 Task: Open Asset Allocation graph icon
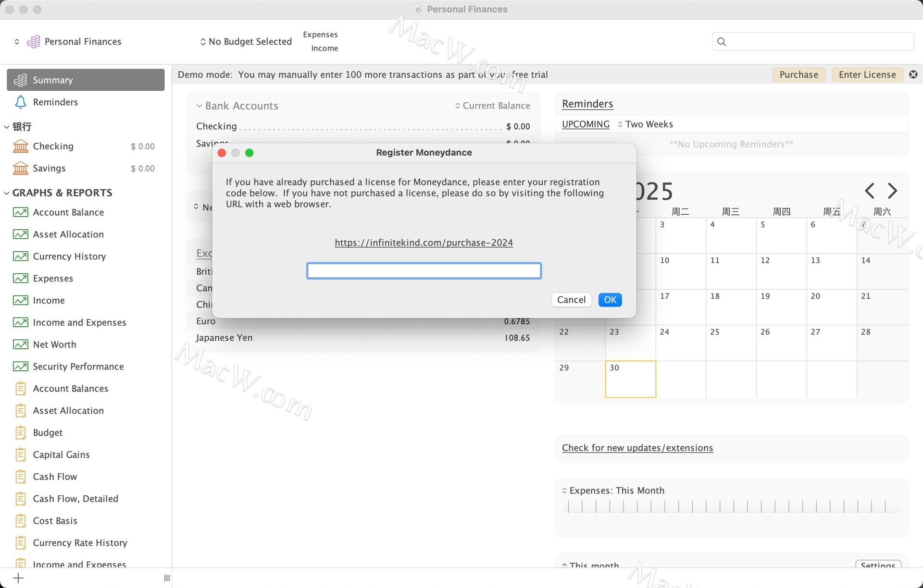(20, 234)
